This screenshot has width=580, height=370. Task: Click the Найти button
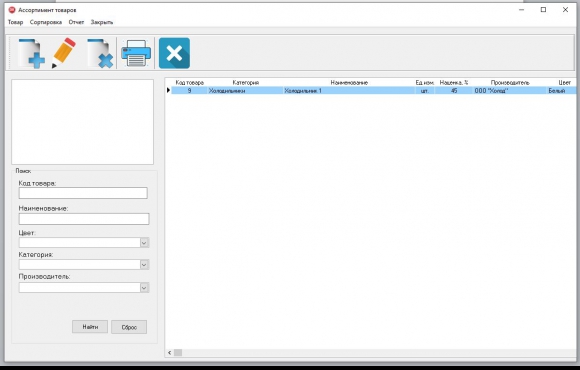pos(90,327)
